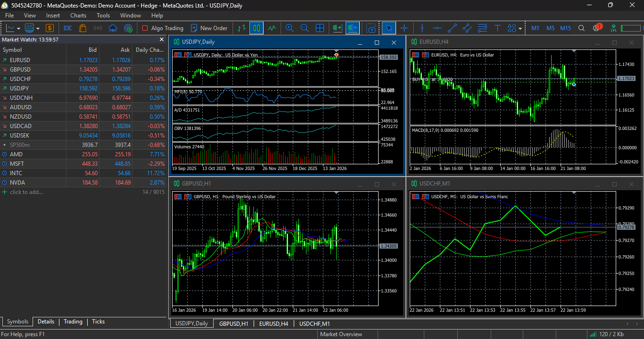Click the New Order button

pyautogui.click(x=210, y=28)
